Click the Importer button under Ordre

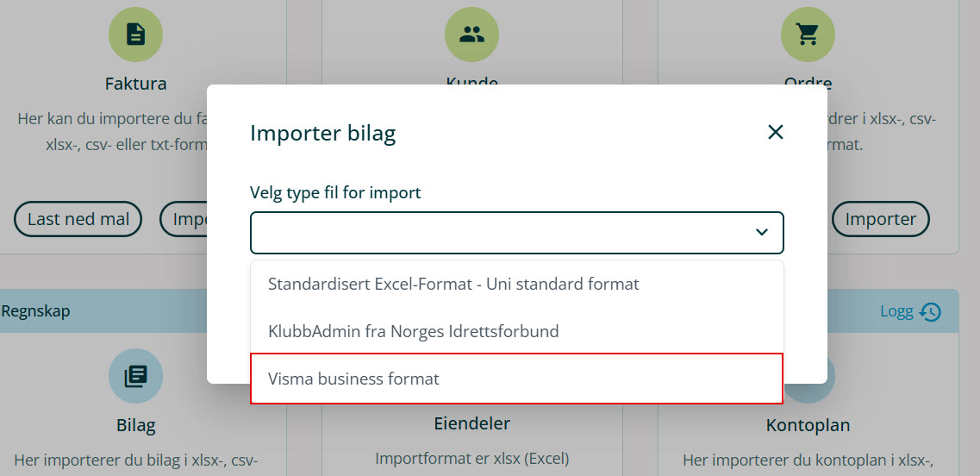[880, 219]
